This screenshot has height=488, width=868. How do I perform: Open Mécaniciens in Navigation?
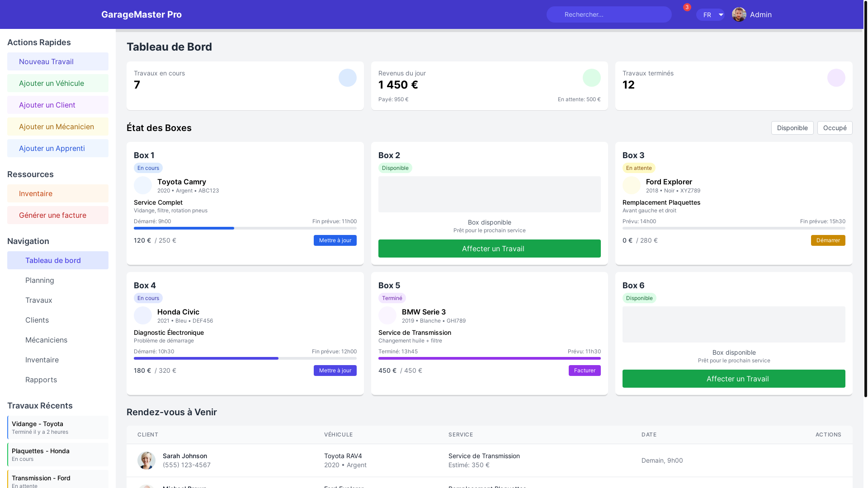tap(58, 340)
